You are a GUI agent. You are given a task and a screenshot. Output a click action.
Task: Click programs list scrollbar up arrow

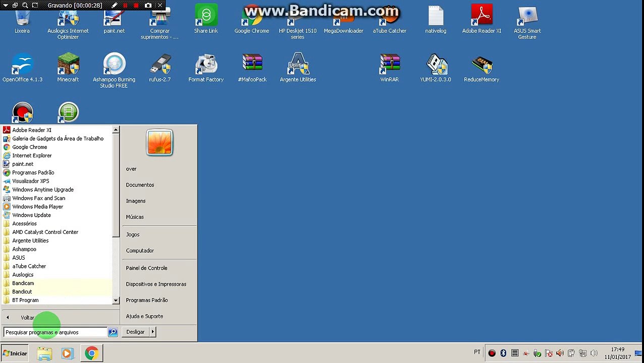coord(116,130)
